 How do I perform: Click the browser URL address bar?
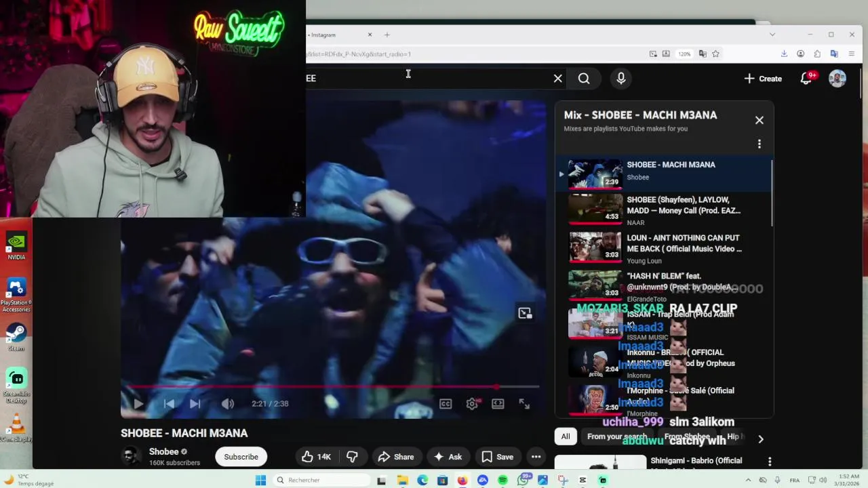[x=475, y=54]
